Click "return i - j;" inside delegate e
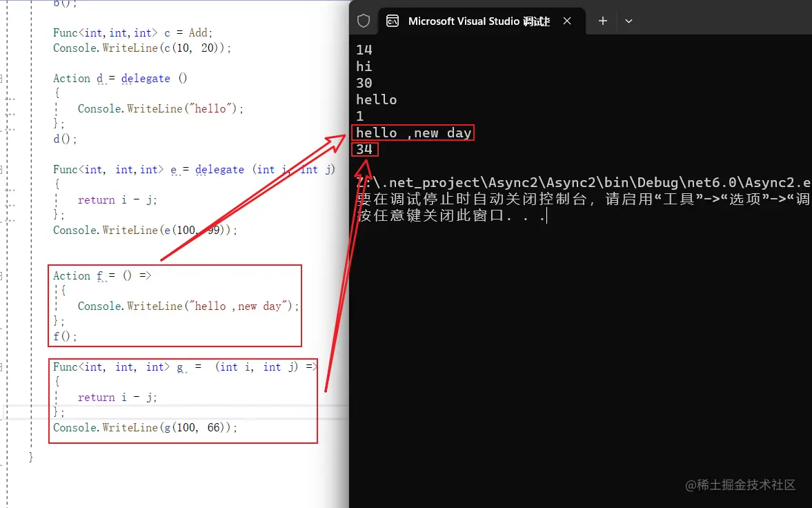 point(117,200)
